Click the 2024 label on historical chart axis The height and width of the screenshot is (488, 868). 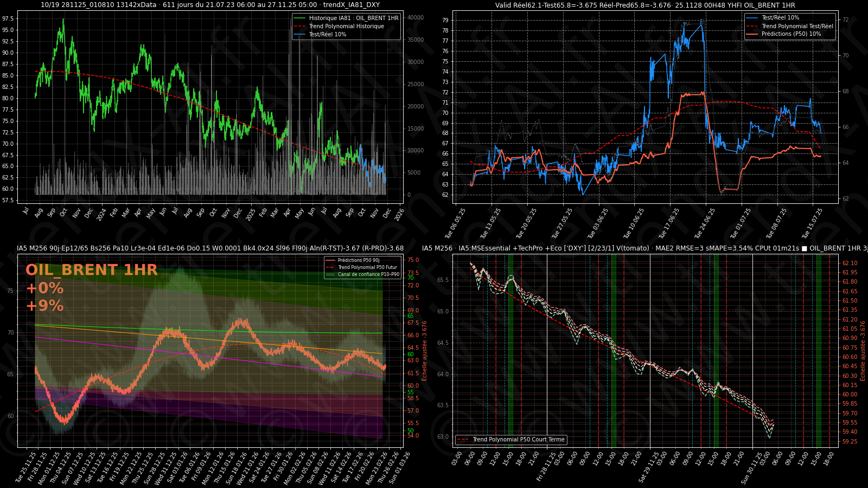point(101,214)
